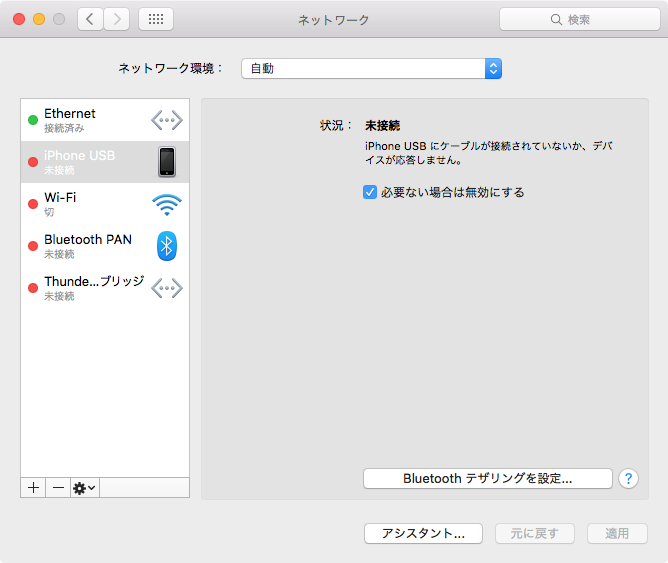Close the ネットワーク window with the red button
The width and height of the screenshot is (668, 563).
(x=19, y=19)
